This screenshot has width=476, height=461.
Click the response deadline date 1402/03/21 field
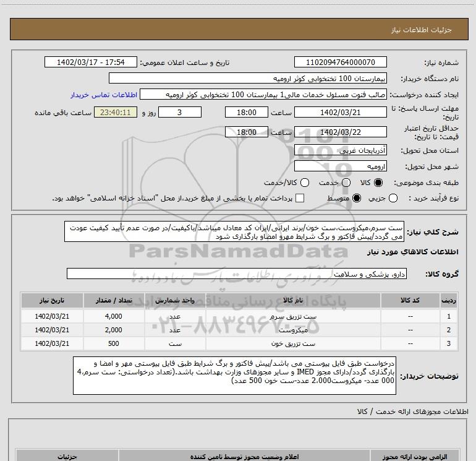pos(340,112)
